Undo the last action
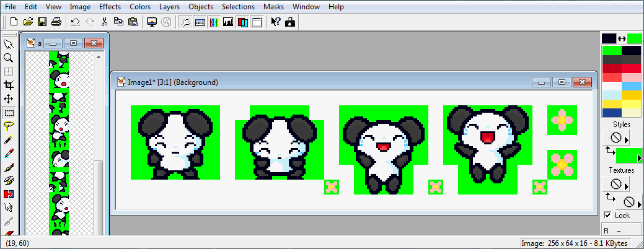 75,22
